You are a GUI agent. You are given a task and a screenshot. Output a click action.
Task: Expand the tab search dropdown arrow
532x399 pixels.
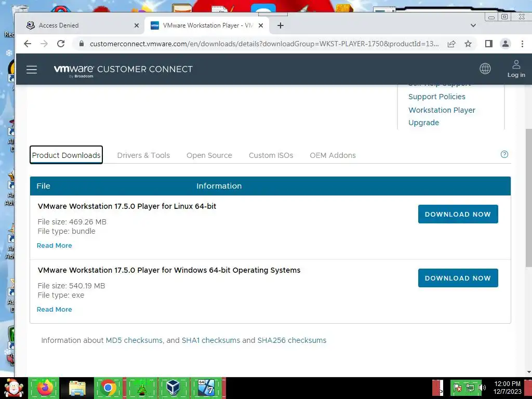click(473, 25)
